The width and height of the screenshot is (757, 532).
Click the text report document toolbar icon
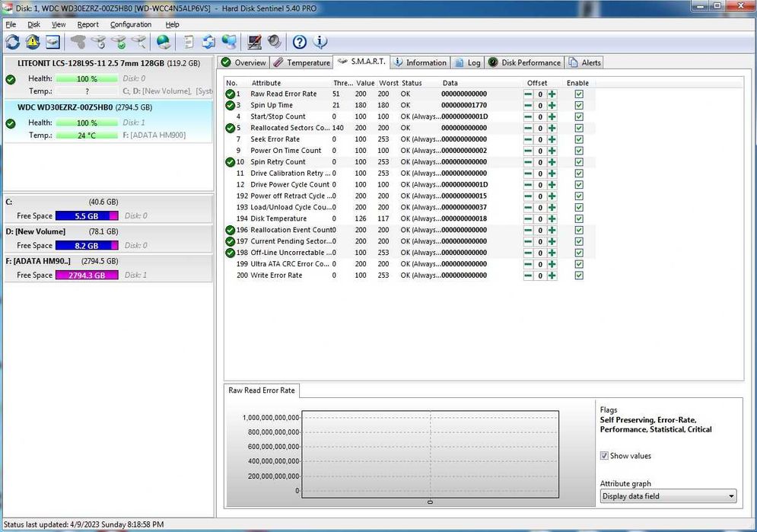point(189,43)
